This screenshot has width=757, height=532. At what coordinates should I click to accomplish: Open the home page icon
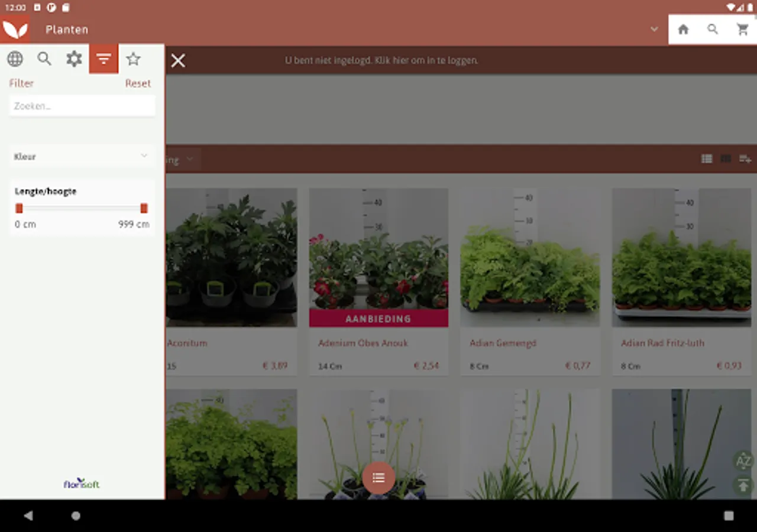[x=683, y=30]
